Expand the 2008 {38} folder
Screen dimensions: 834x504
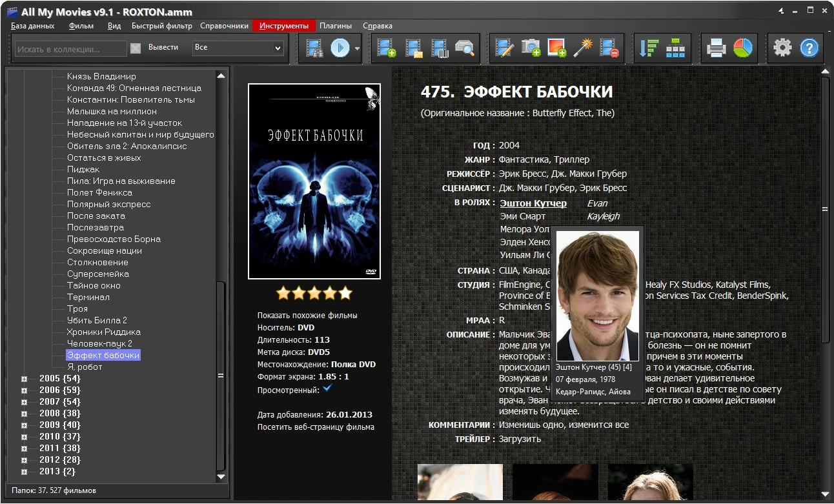pyautogui.click(x=24, y=414)
